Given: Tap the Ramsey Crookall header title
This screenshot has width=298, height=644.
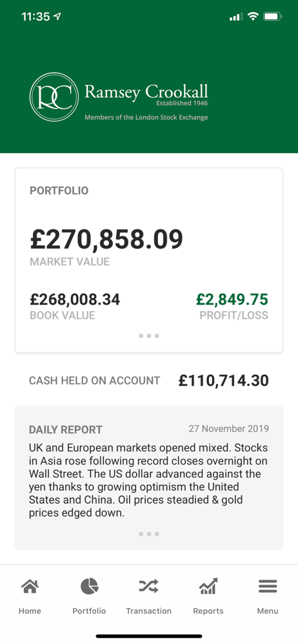Looking at the screenshot, I should 146,91.
